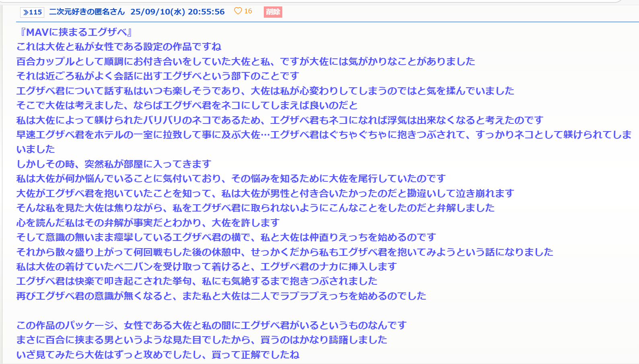Click poster name 二次元好きの匿名さん
The height and width of the screenshot is (364, 639).
pyautogui.click(x=87, y=12)
